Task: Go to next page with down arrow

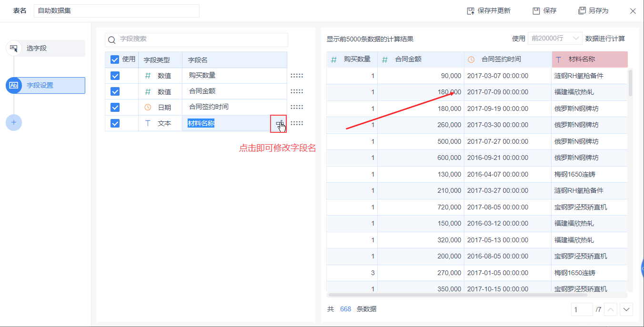Action: click(626, 309)
